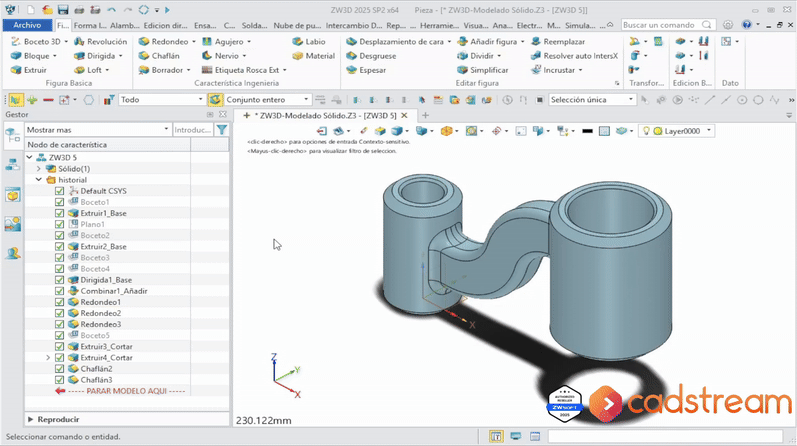Choose the Chaflán feature
Viewport: 797px width, 446px height.
(x=159, y=56)
